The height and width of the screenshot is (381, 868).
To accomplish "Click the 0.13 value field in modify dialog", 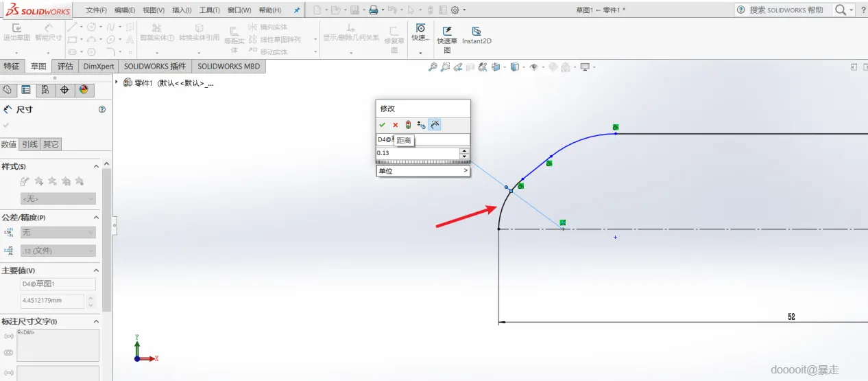I will [418, 152].
